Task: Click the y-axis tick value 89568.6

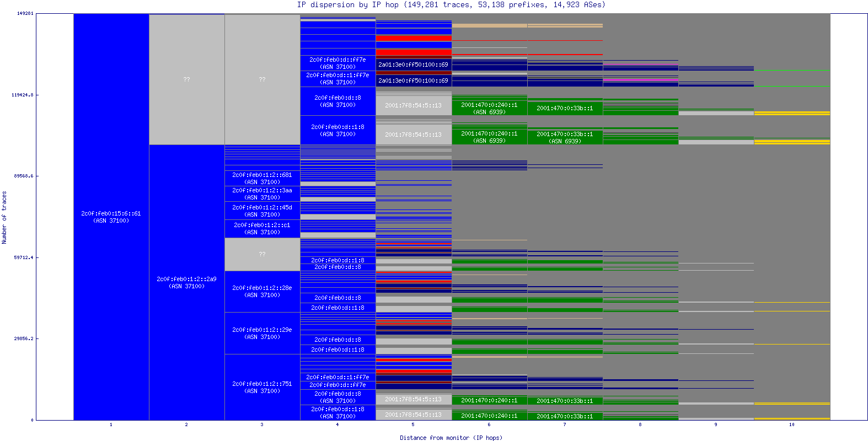Action: coord(24,176)
